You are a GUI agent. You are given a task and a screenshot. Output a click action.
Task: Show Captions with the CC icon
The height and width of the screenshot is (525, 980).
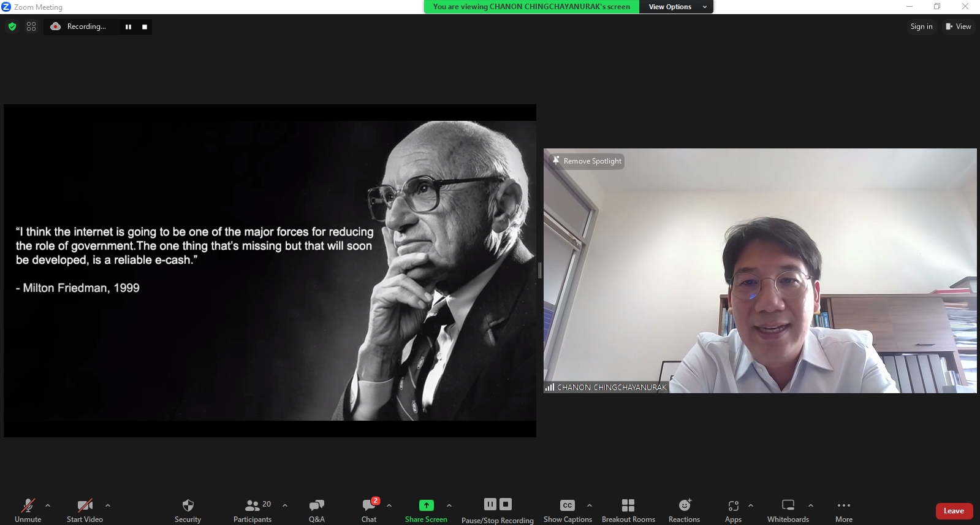[568, 510]
